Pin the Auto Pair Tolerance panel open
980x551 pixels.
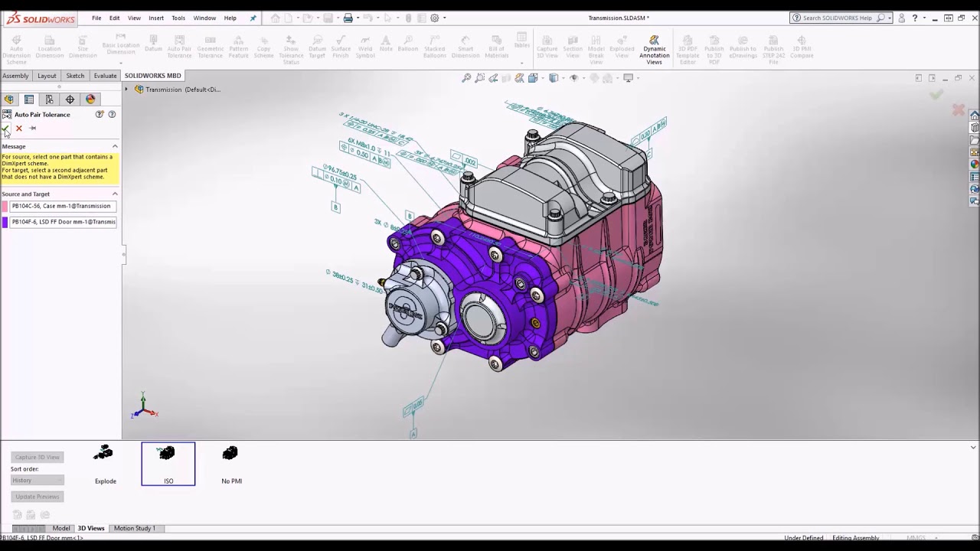(33, 128)
